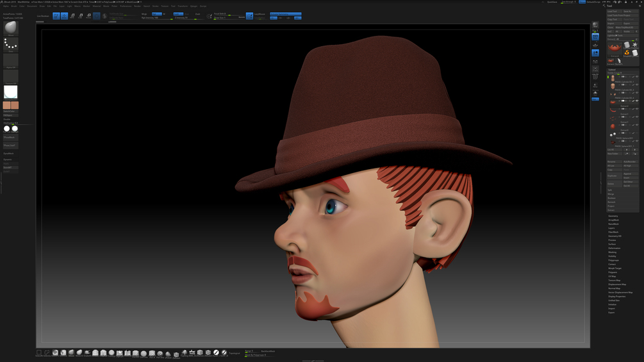Open the Move brush thumbnail
The image size is (644, 362).
(11, 28)
